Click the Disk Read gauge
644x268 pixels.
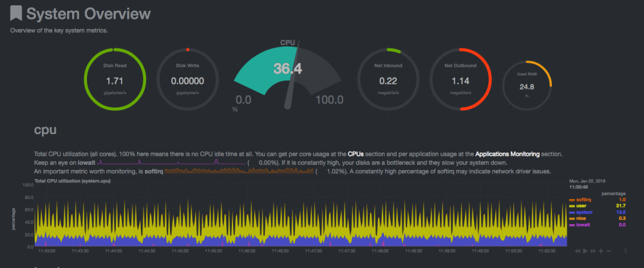point(115,79)
